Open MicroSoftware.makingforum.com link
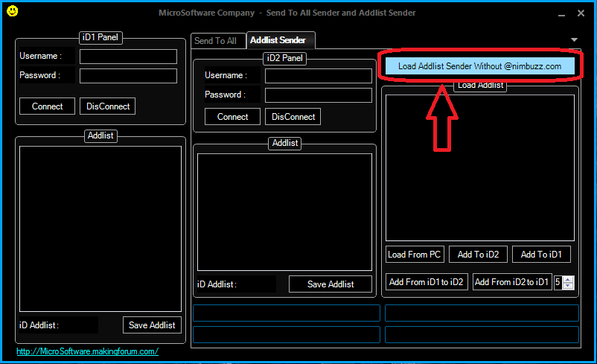The width and height of the screenshot is (597, 364). [87, 351]
